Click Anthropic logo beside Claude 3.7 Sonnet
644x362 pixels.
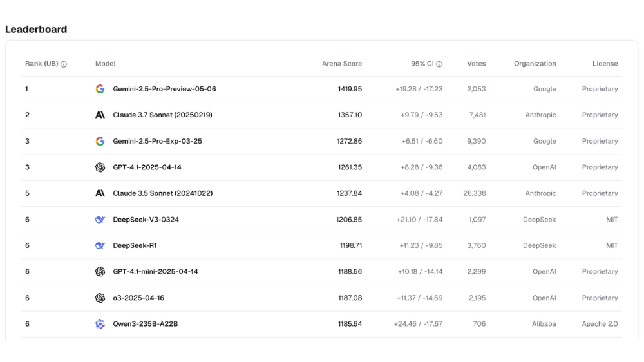(x=100, y=115)
